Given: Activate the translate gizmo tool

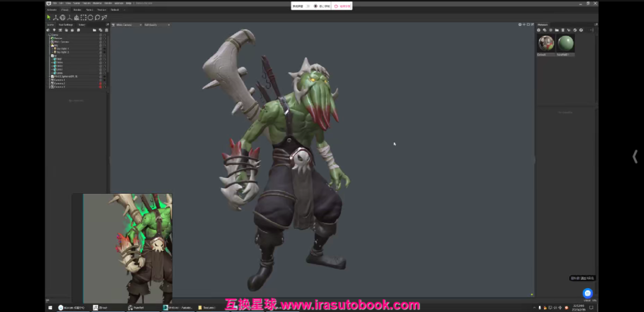Looking at the screenshot, I should [55, 17].
